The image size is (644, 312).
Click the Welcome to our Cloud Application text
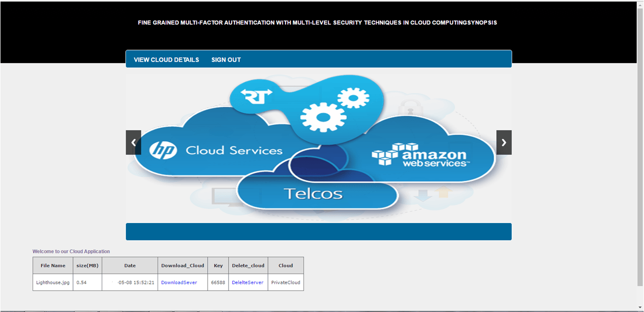[71, 251]
